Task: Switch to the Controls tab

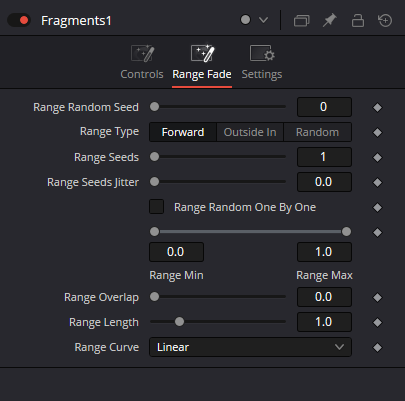Action: 142,62
